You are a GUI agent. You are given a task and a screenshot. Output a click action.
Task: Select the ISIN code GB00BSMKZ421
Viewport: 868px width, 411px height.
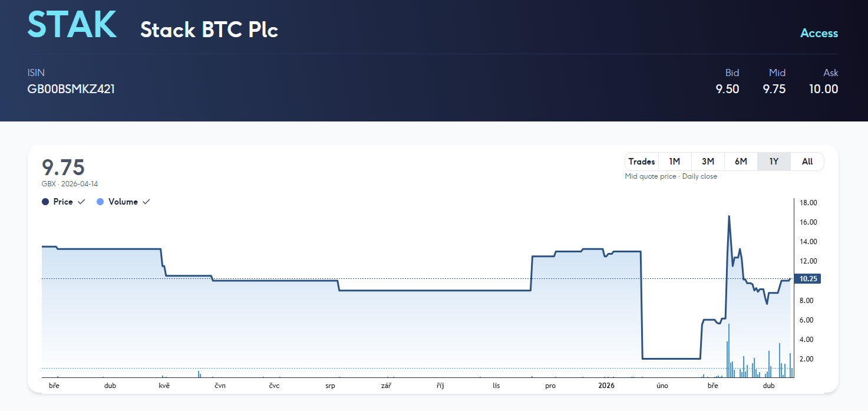point(71,90)
